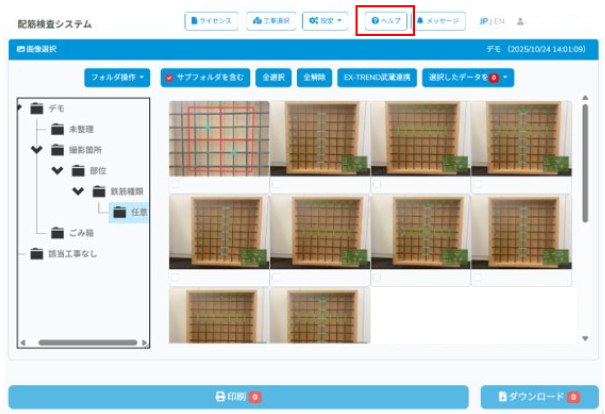This screenshot has height=414, width=605.
Task: Open 選択したデータを dropdown menu
Action: coord(468,77)
